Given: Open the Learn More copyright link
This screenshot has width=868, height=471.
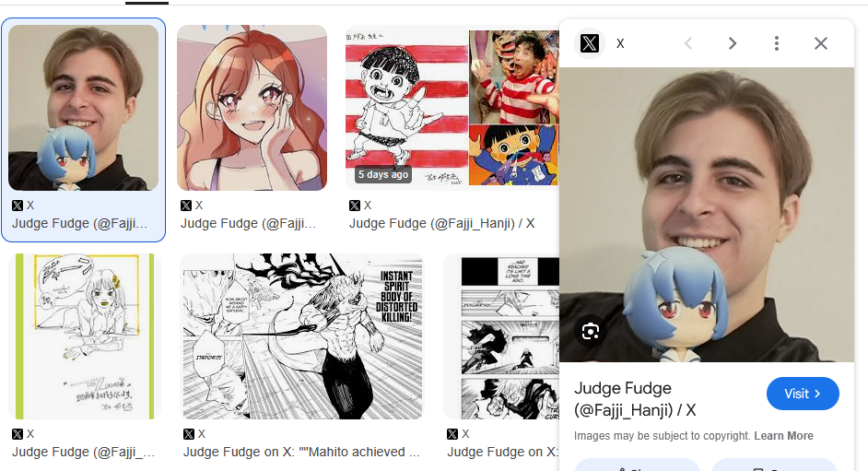Looking at the screenshot, I should 783,436.
